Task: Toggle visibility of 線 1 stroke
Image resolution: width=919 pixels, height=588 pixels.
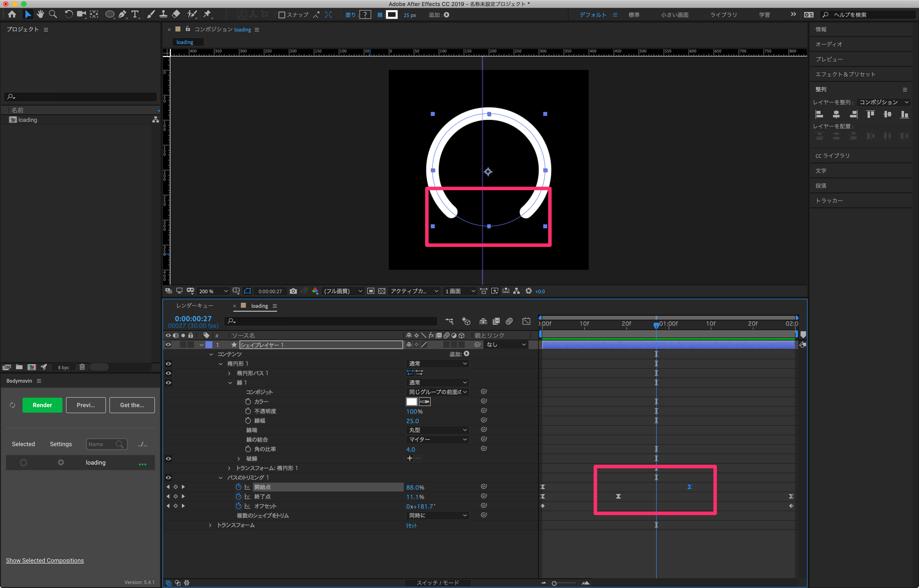Action: (168, 383)
